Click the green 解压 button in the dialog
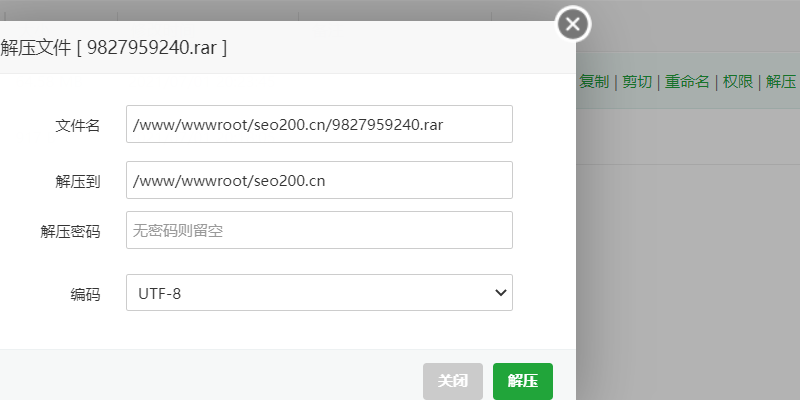This screenshot has width=800, height=400. (x=522, y=381)
